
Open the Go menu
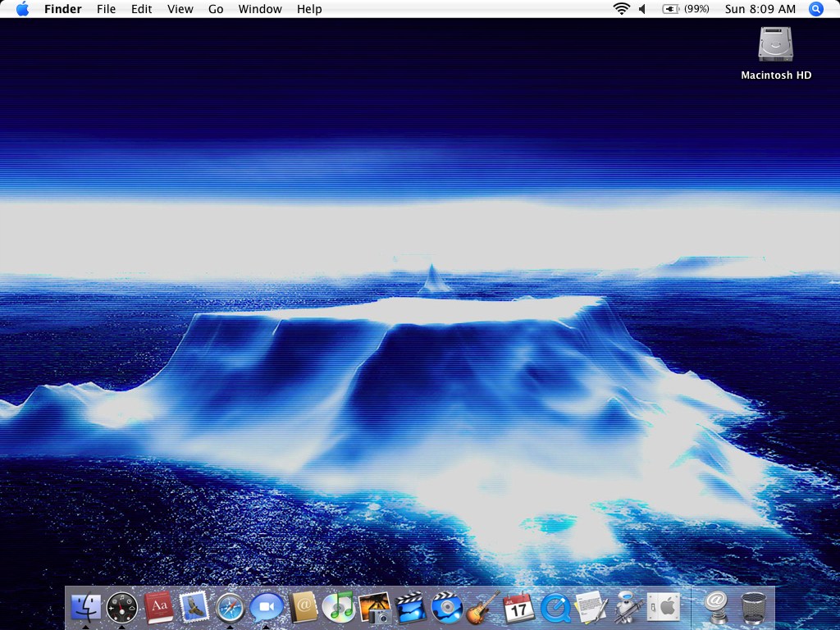pyautogui.click(x=216, y=9)
